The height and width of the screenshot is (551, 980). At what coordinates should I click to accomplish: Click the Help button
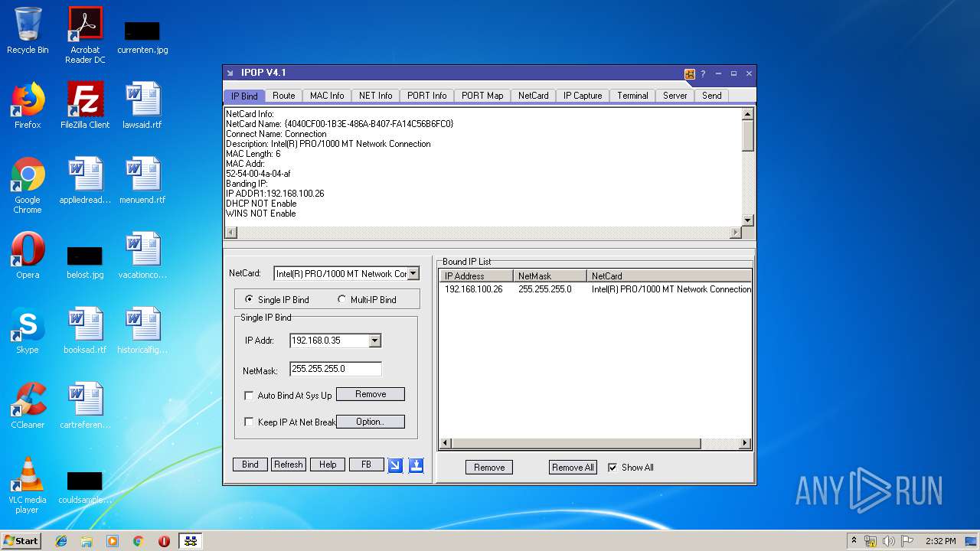pyautogui.click(x=328, y=465)
